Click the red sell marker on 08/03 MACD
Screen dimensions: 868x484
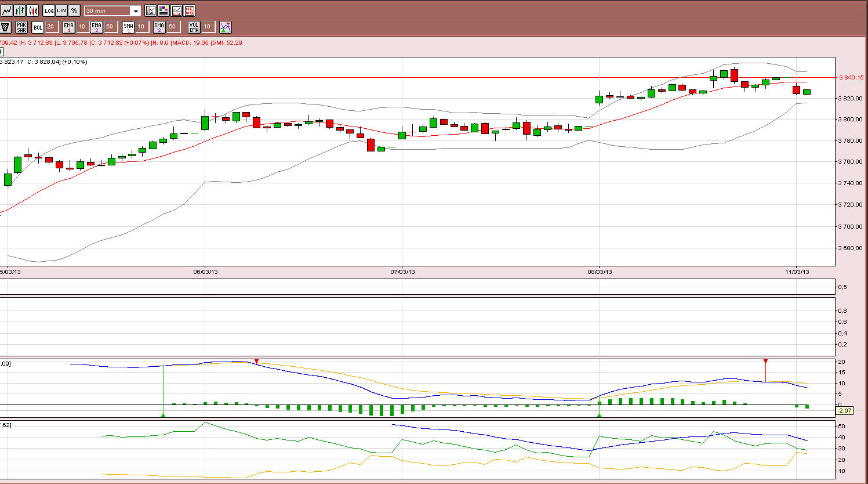(765, 362)
